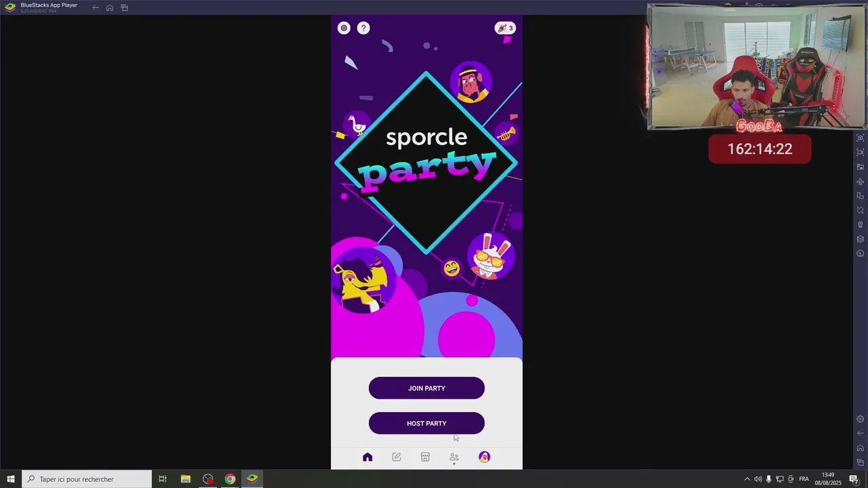Click BlueStacks sidebar eco mode icon
Image resolution: width=868 pixels, height=488 pixels.
861,253
